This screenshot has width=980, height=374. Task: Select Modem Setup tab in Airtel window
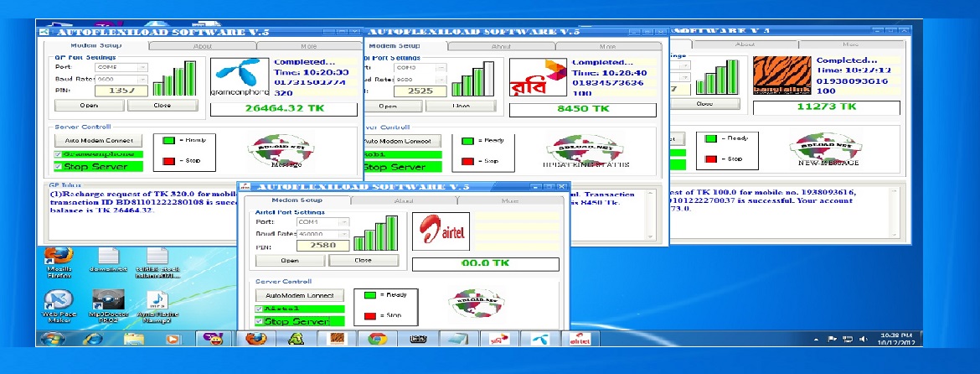(297, 200)
